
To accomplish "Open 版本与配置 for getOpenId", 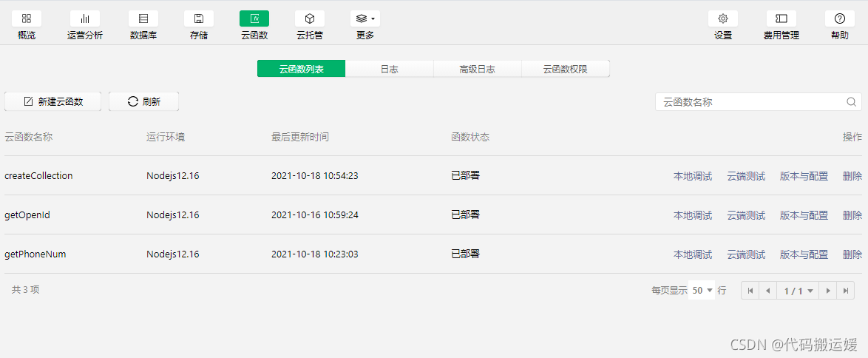I will 804,215.
